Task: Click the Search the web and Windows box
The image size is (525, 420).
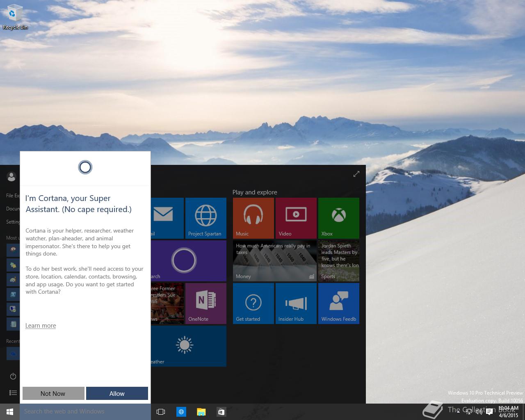Action: click(85, 411)
